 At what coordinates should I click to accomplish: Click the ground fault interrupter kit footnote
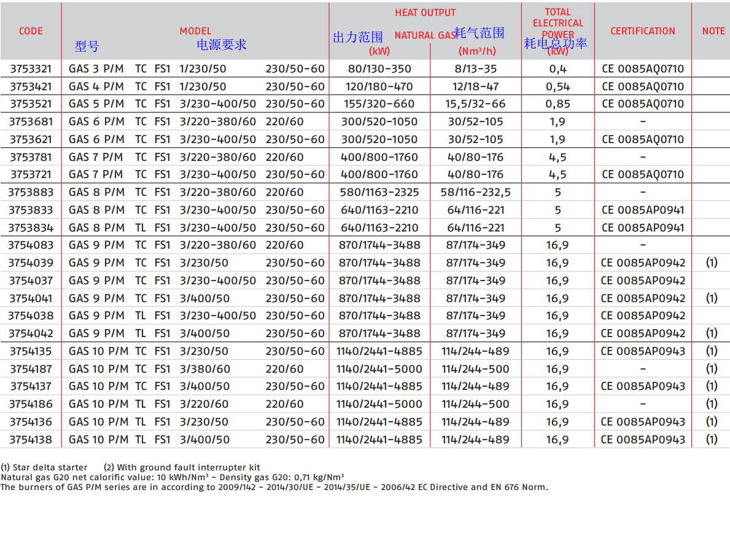point(182,467)
